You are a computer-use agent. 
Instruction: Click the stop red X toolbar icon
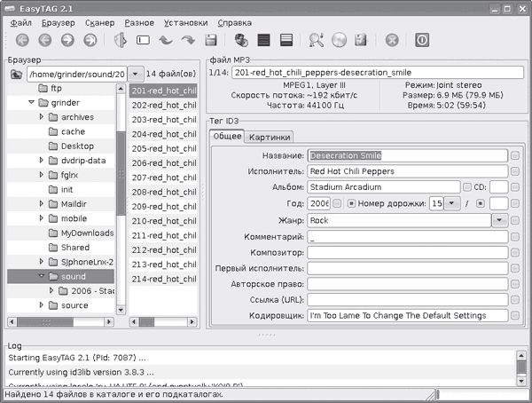[392, 40]
